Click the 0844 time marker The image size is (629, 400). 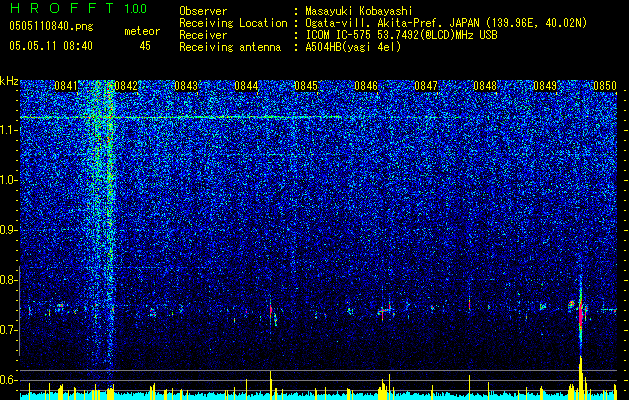246,86
